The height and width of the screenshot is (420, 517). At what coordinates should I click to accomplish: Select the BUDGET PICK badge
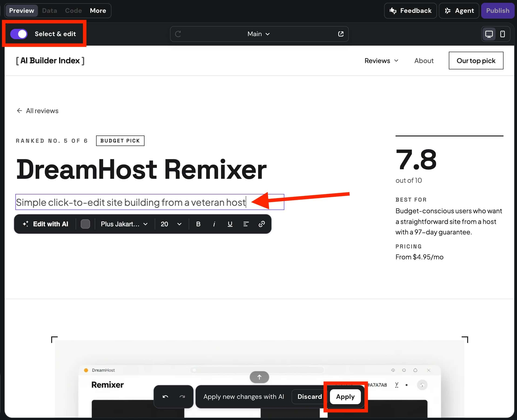[120, 141]
